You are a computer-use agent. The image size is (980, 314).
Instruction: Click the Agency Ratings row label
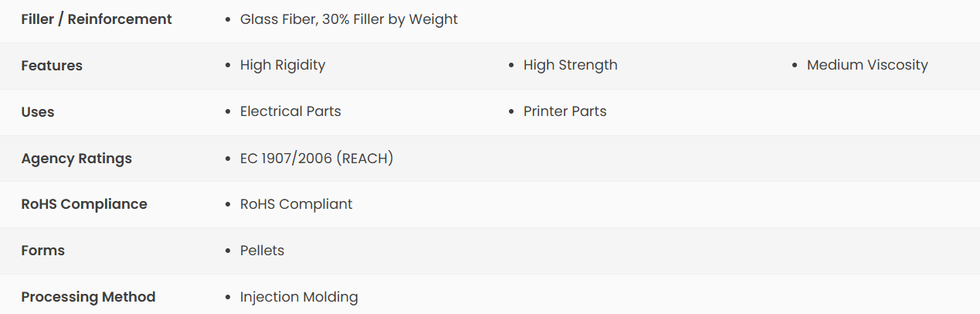click(76, 159)
